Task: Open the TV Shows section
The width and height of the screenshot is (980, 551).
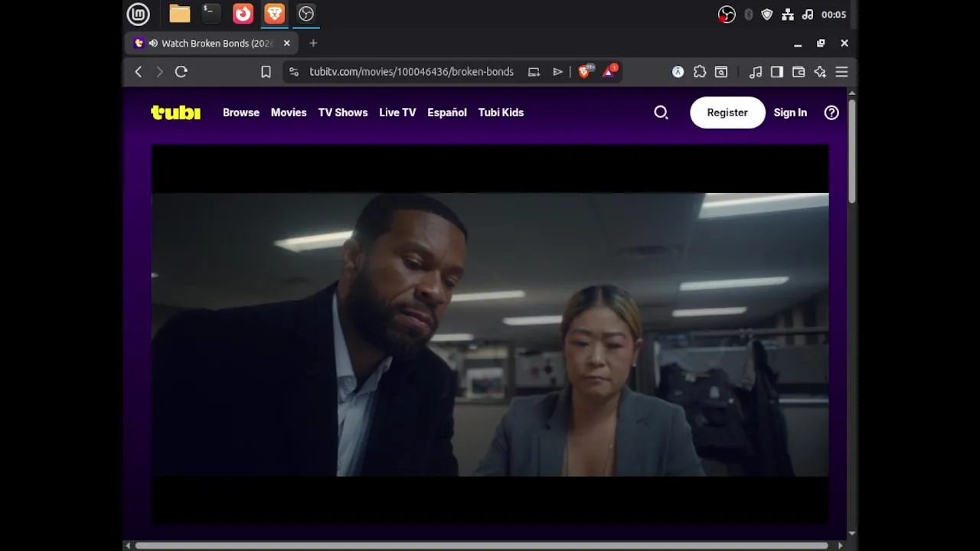Action: 343,112
